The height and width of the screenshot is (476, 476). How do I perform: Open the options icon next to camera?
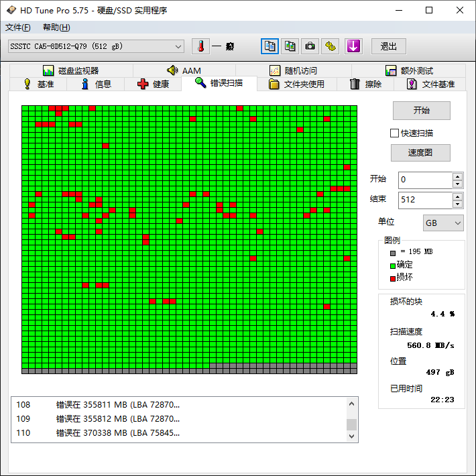pos(330,46)
